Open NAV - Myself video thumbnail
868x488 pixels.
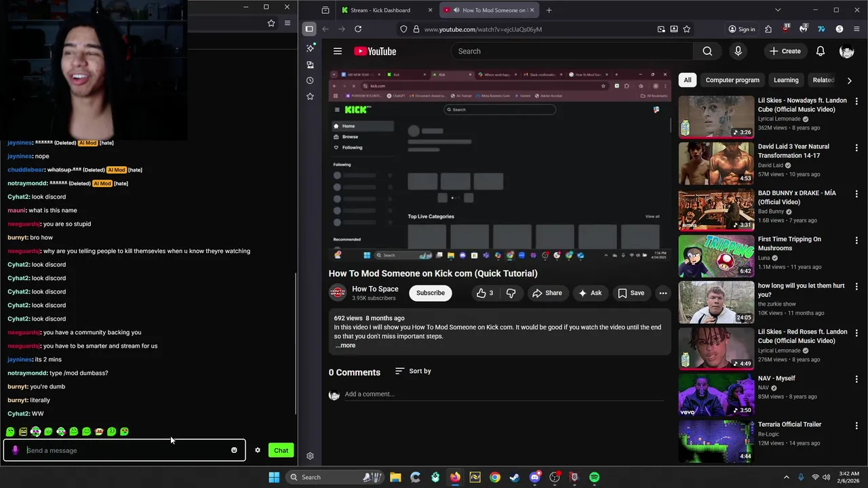716,395
